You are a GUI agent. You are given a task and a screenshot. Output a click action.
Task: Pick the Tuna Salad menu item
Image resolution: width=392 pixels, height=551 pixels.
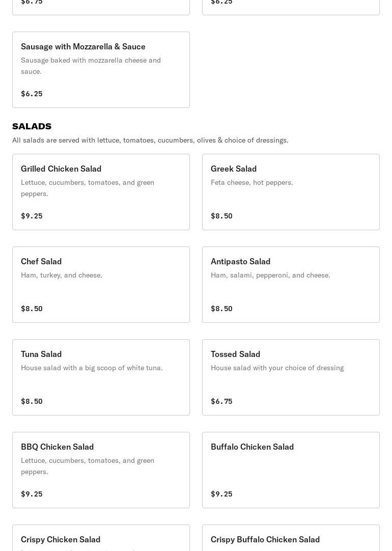(x=101, y=377)
